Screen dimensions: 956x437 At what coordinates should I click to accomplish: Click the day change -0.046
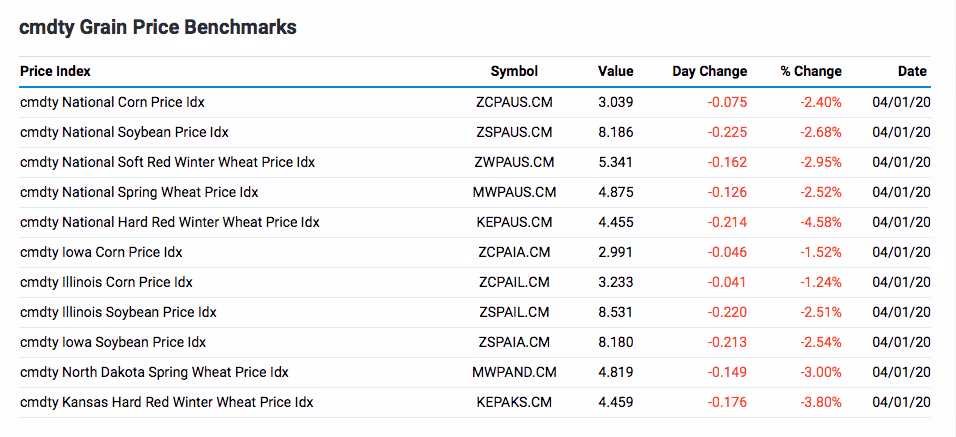click(x=727, y=252)
